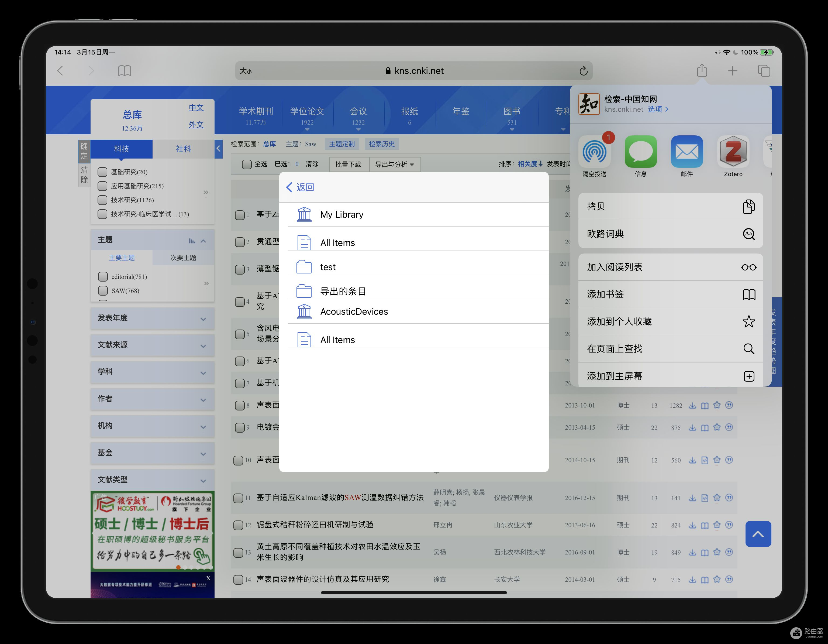Tap 返回 to go back
Screen dimensions: 828x644
300,187
